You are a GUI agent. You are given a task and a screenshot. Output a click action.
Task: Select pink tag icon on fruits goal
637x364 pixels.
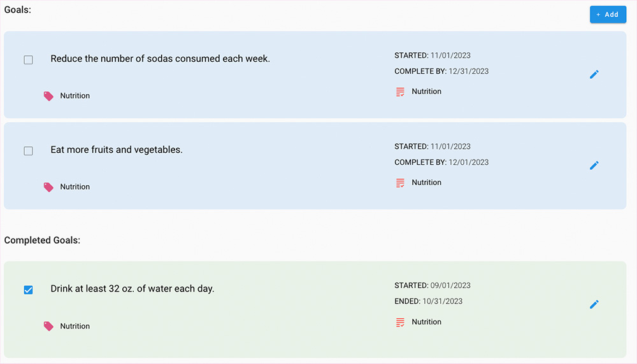click(48, 187)
